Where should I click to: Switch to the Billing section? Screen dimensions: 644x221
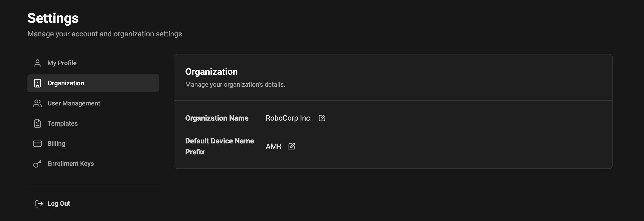click(56, 143)
